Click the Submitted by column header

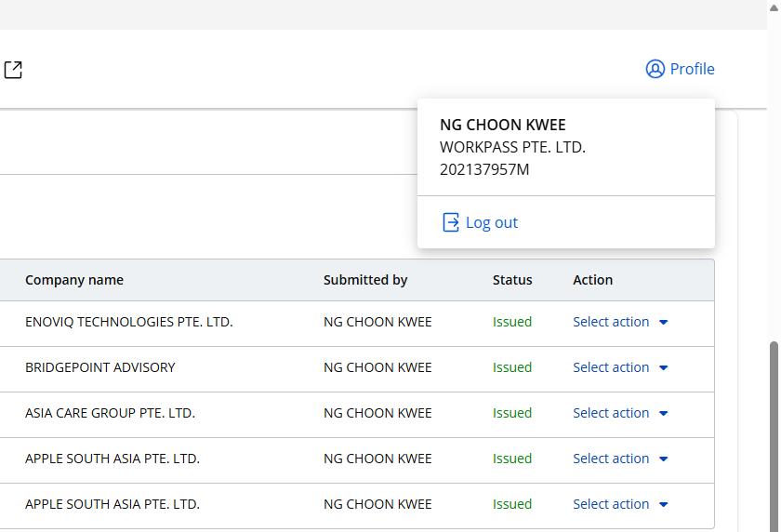click(x=365, y=280)
